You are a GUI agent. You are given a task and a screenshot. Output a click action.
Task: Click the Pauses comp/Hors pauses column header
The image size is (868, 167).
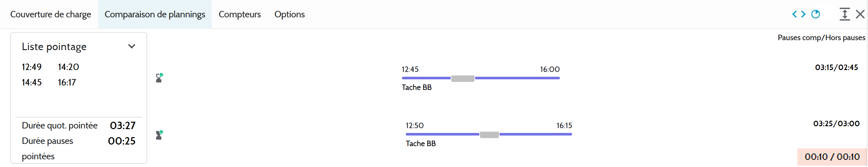pos(821,38)
